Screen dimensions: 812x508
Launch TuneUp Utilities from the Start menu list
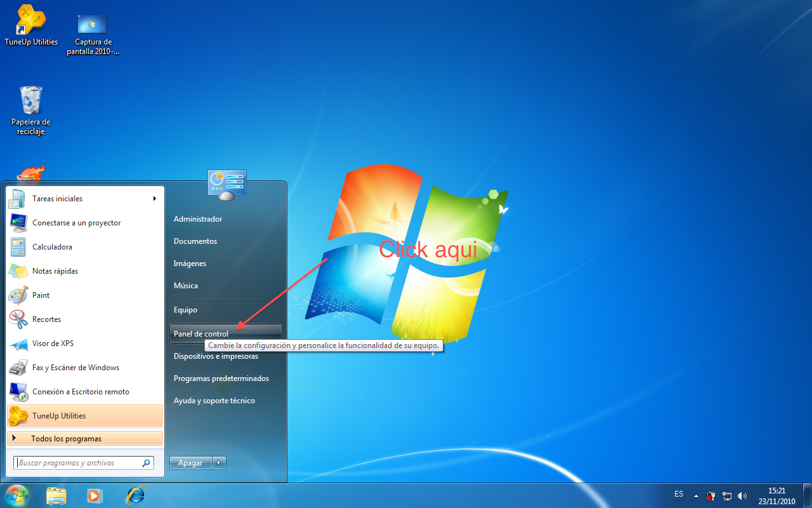pos(85,416)
